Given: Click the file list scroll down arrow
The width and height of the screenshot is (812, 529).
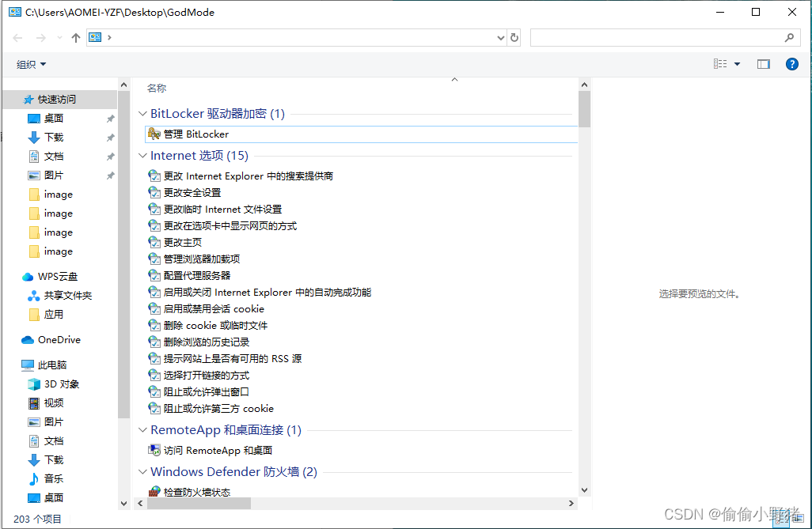Looking at the screenshot, I should coord(584,489).
